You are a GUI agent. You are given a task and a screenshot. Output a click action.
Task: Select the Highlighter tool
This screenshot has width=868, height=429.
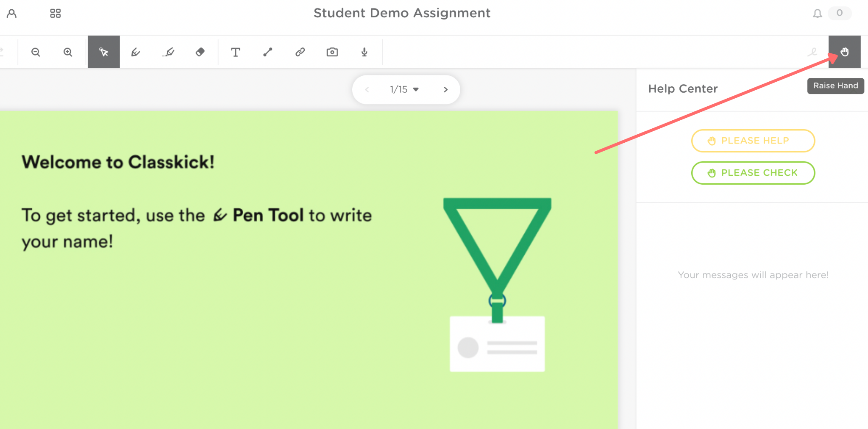coord(168,52)
